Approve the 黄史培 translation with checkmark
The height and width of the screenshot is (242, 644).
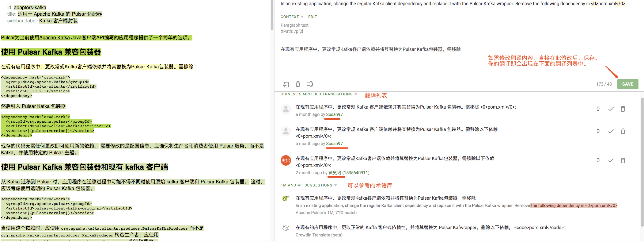point(611,160)
